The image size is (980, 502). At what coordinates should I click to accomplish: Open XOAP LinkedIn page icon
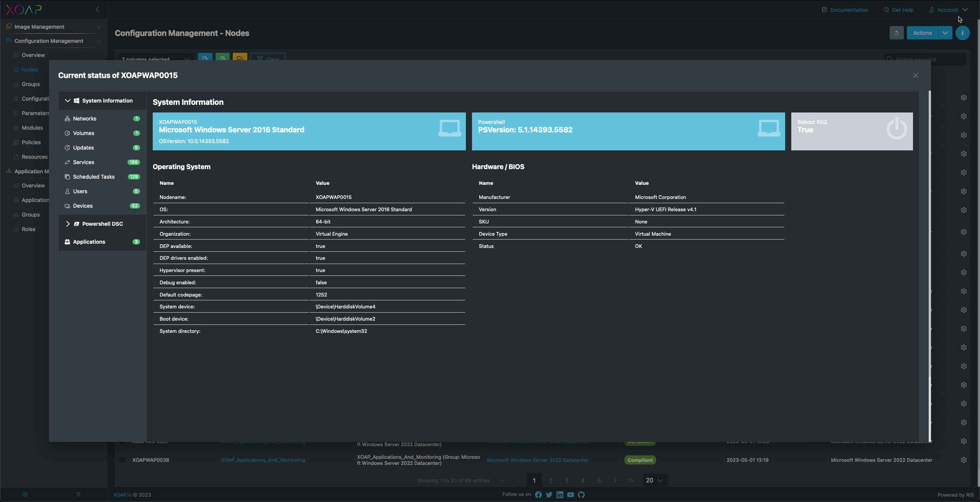point(560,495)
